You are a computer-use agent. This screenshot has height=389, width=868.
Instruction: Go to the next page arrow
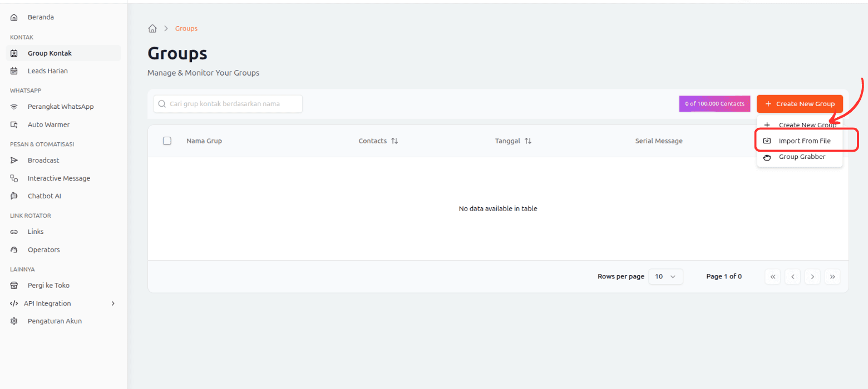[x=812, y=276]
